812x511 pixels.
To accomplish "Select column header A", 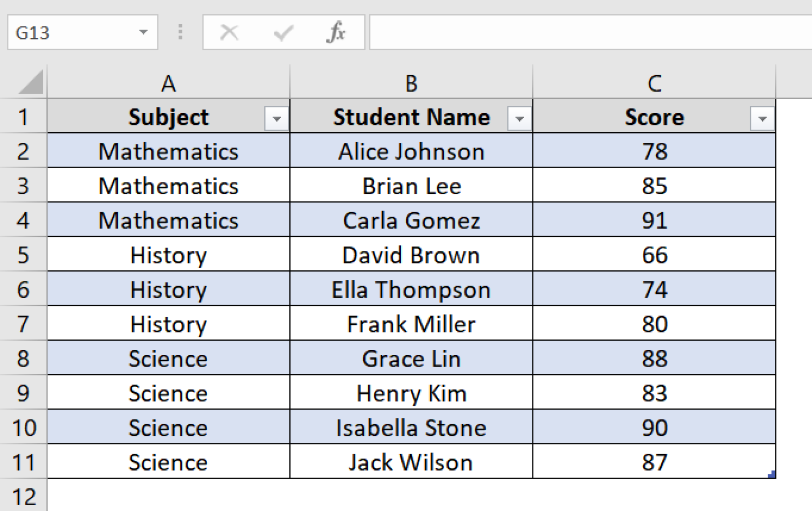I will click(x=168, y=83).
